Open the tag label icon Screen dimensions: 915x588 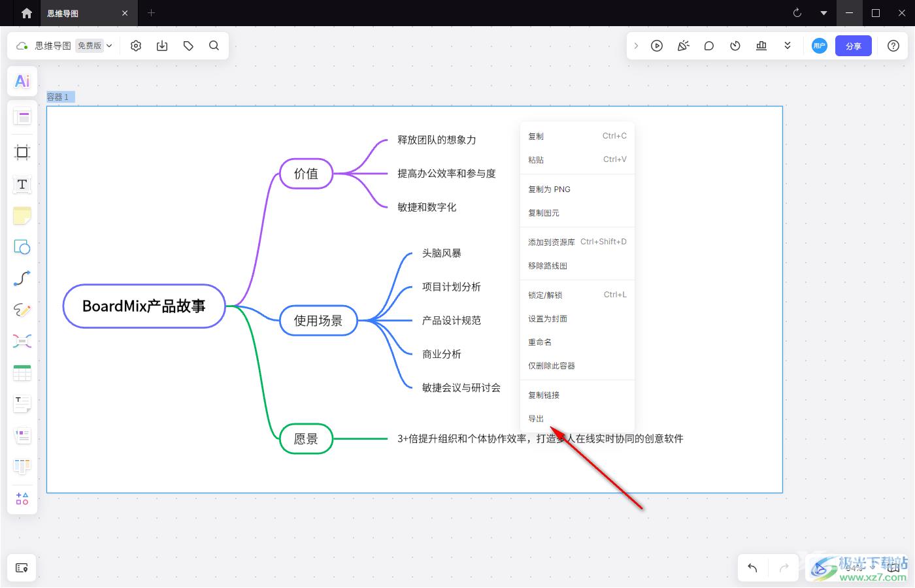[188, 46]
